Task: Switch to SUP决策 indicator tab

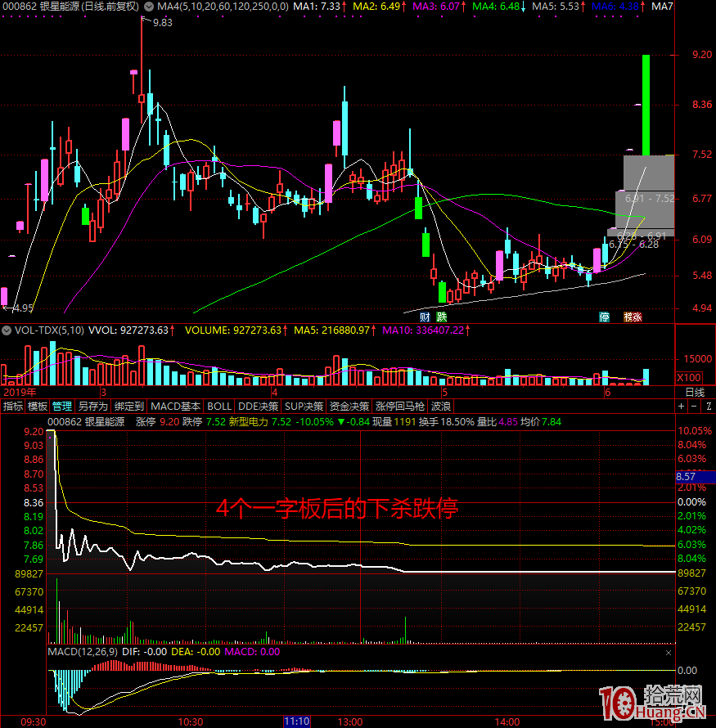Action: 304,407
